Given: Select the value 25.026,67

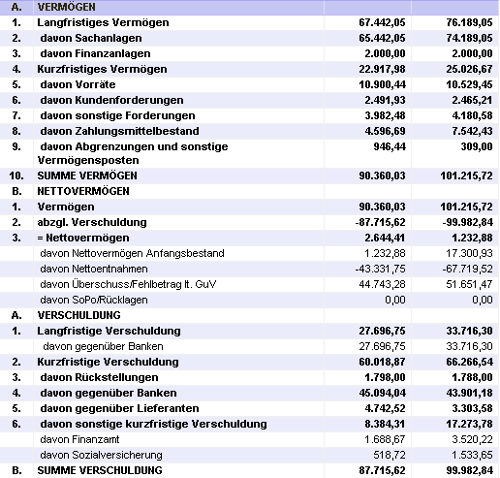Looking at the screenshot, I should [469, 69].
